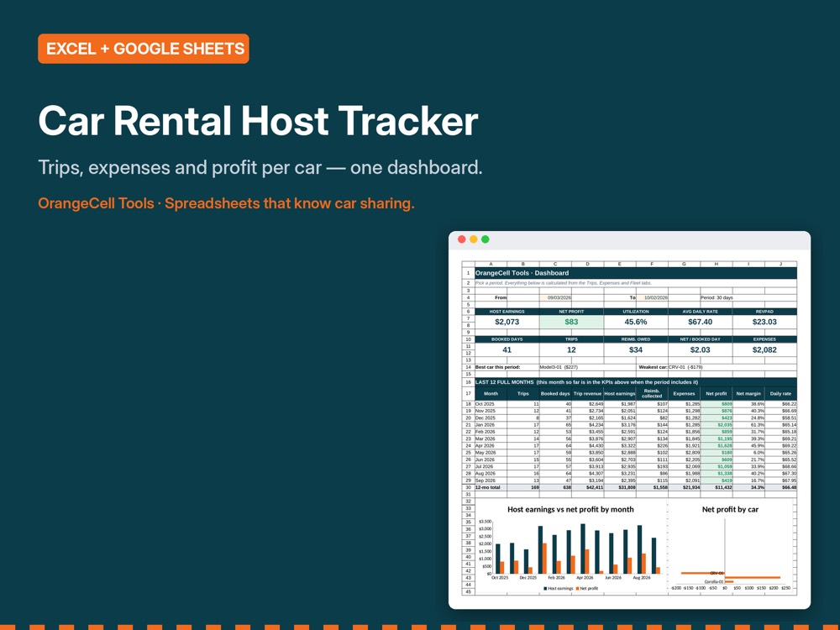The image size is (840, 630).
Task: Click the Utilization value 45.6%
Action: 635,322
